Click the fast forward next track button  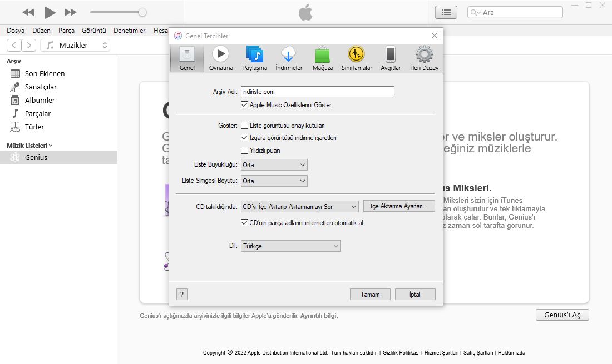click(x=71, y=12)
